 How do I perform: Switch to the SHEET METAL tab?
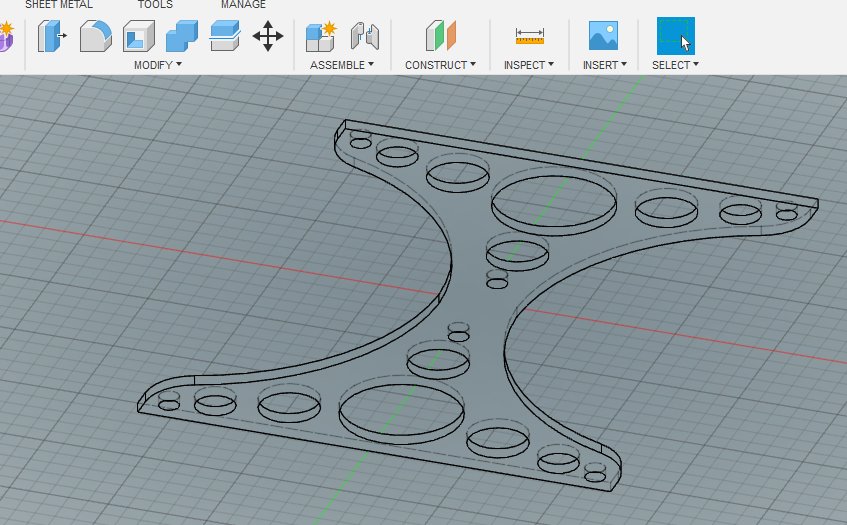click(x=58, y=4)
